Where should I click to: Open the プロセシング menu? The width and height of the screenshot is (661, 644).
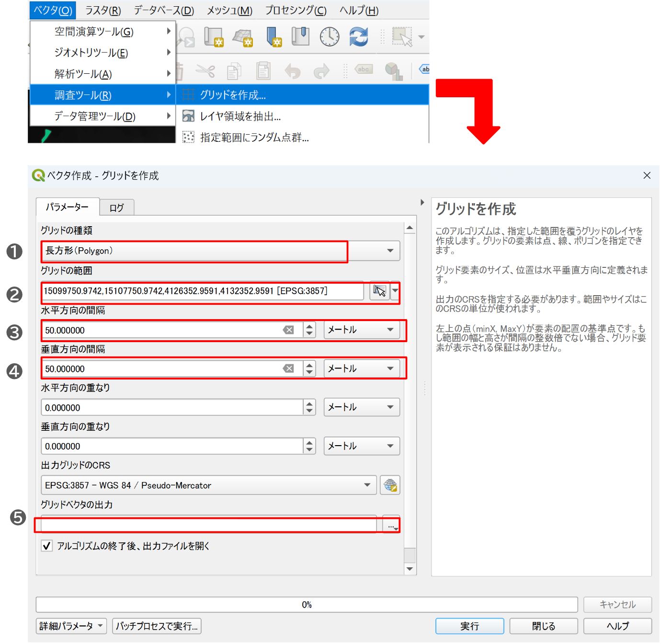click(x=296, y=10)
